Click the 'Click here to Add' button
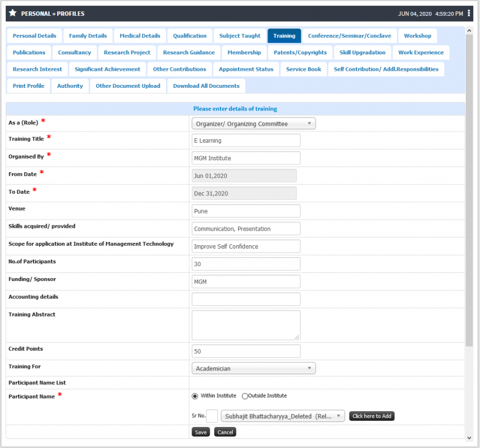This screenshot has width=480, height=448. tap(372, 416)
